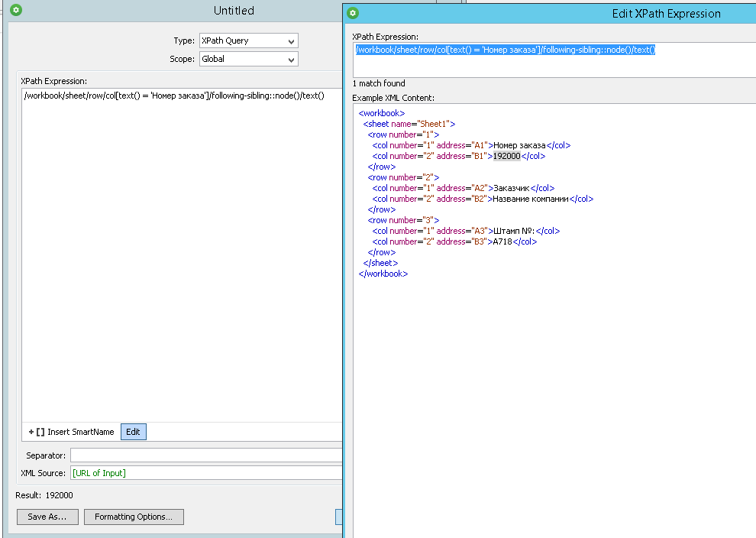
Task: Click the 'Заказчик' text in cell A2
Action: [x=511, y=188]
